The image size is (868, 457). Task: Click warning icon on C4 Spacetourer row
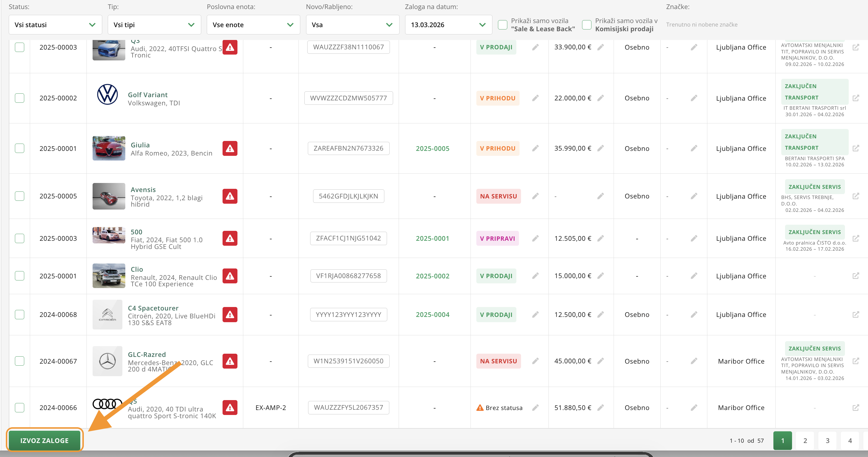[x=230, y=315]
